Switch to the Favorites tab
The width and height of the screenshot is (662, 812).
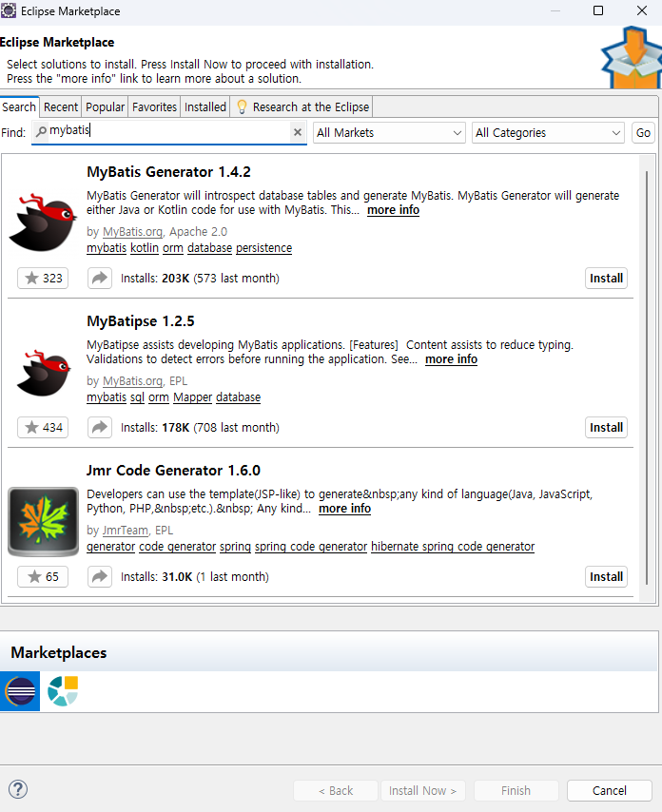[x=154, y=107]
